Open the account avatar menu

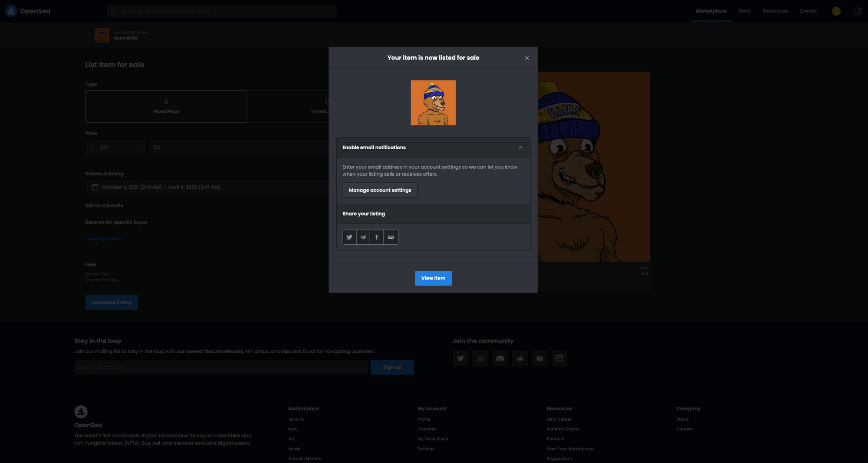coord(836,11)
